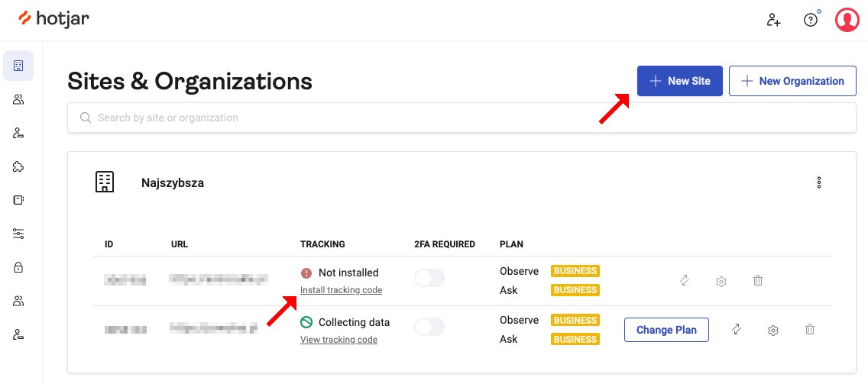The height and width of the screenshot is (384, 868).
Task: Click transfer arrows icon for the Not installed site
Action: click(685, 281)
